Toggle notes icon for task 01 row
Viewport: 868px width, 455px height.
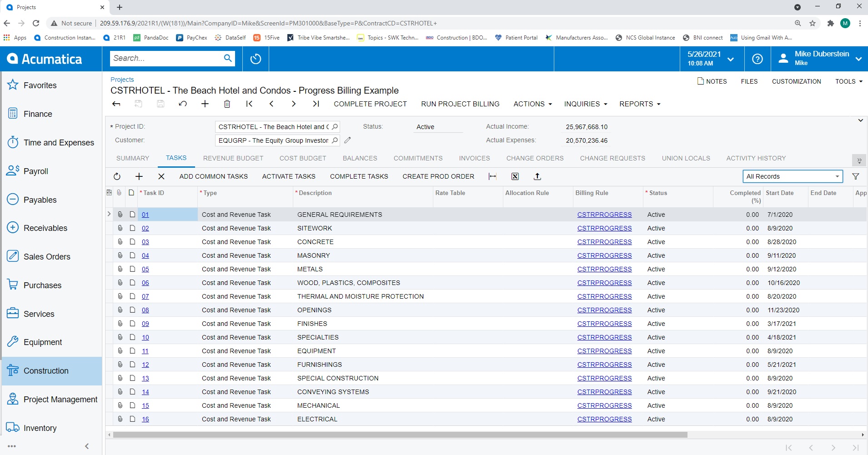132,215
